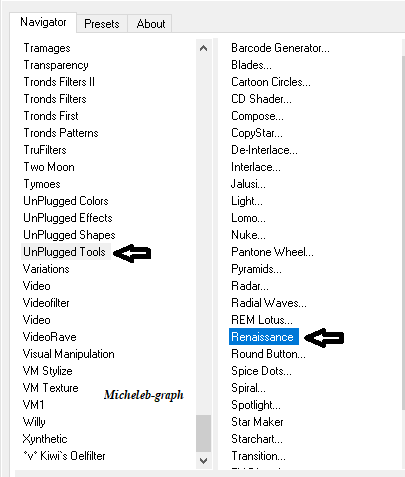405x477 pixels.
Task: Select the Pantone Wheel filter
Action: (x=272, y=252)
